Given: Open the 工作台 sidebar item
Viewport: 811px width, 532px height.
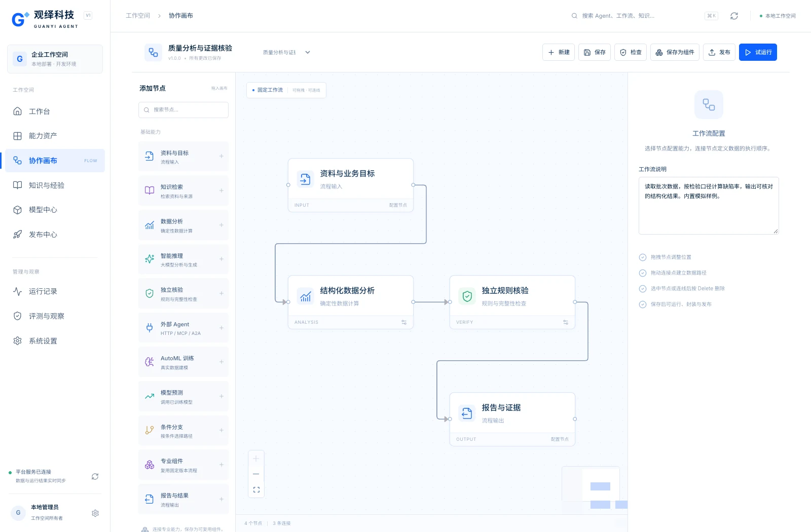Looking at the screenshot, I should (55, 111).
